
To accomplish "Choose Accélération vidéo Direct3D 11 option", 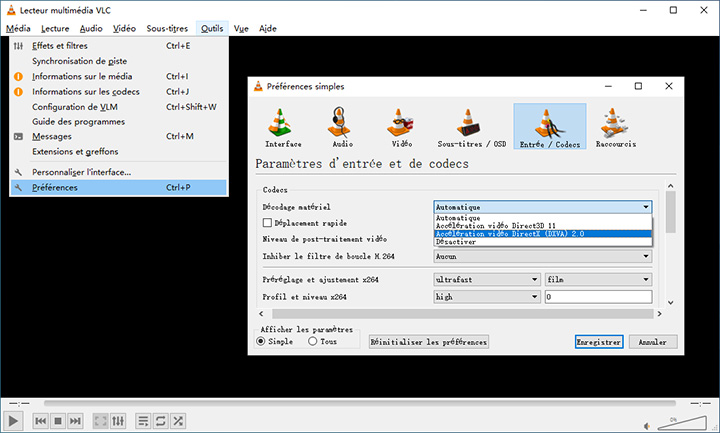I will tap(542, 226).
